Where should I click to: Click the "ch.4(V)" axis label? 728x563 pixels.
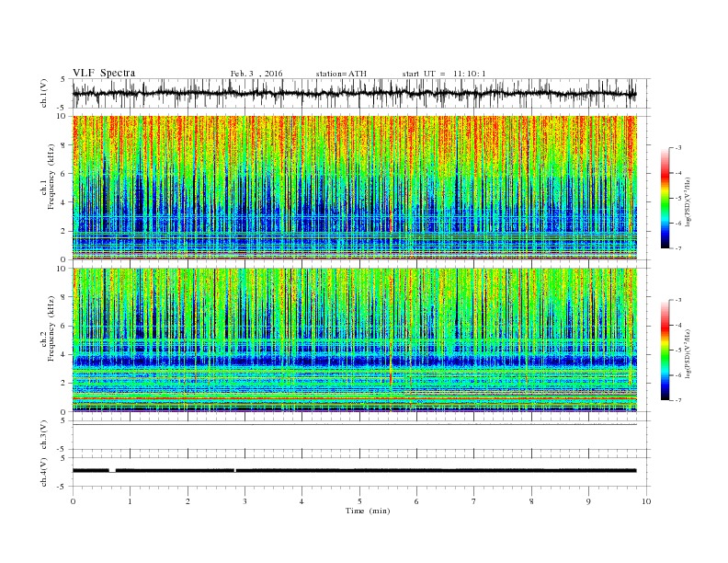[44, 472]
